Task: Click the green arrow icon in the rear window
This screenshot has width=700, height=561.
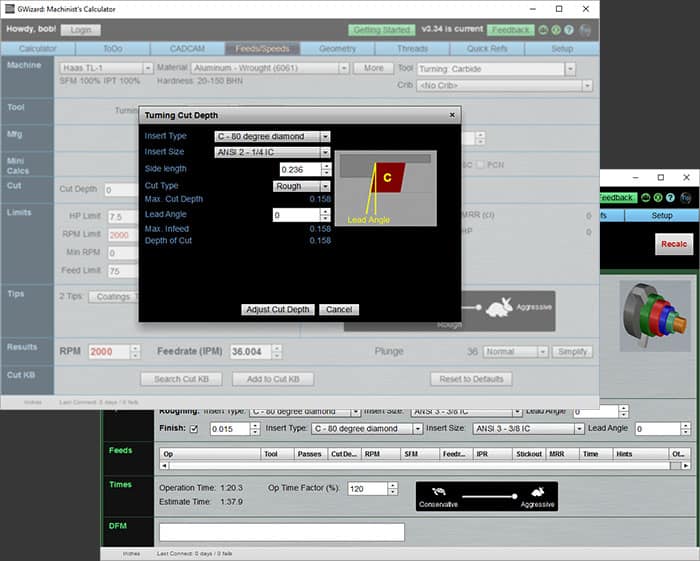Action: pos(658,197)
